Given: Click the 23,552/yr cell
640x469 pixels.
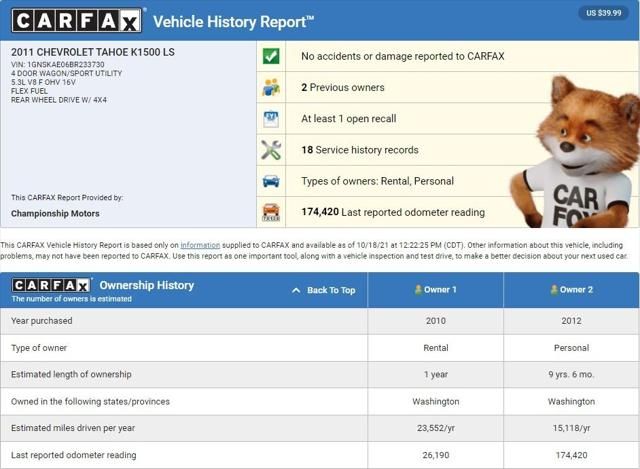Looking at the screenshot, I should [436, 428].
